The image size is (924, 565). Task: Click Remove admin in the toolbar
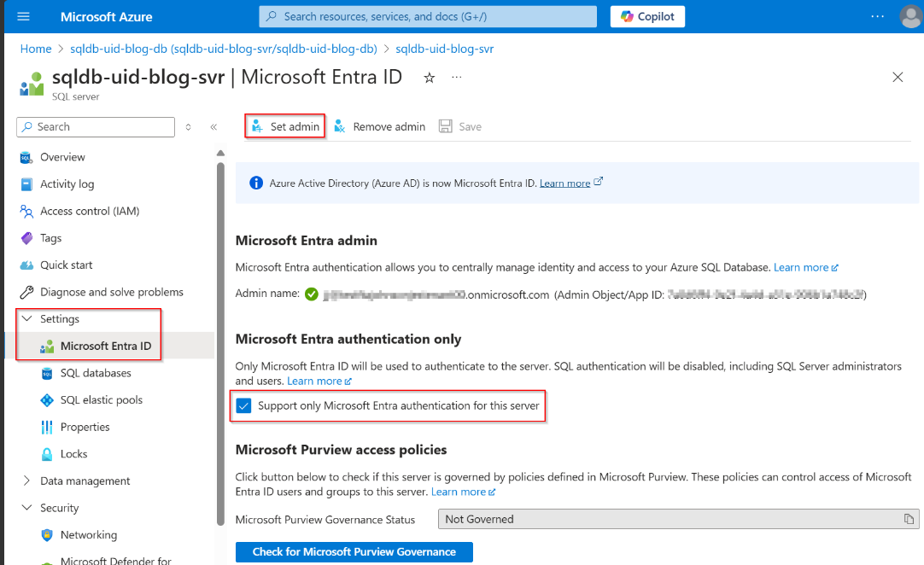point(379,126)
